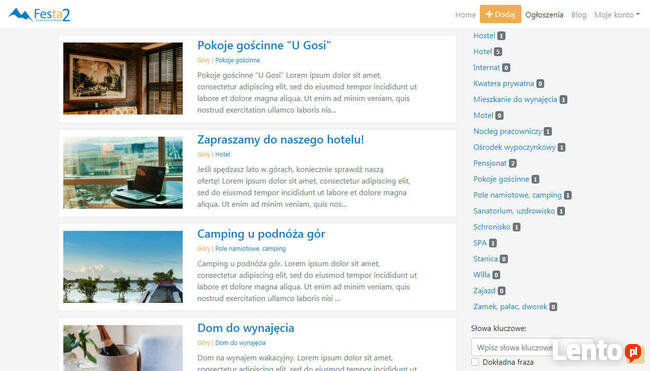The height and width of the screenshot is (371, 650).
Task: Click the hotel laptop thumbnail
Action: point(123,172)
